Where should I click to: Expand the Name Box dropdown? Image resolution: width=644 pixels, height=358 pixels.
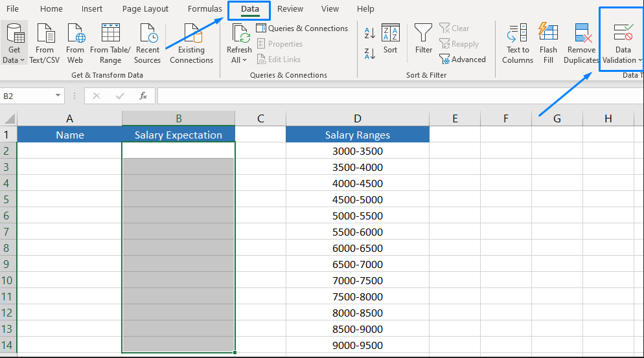[x=58, y=96]
